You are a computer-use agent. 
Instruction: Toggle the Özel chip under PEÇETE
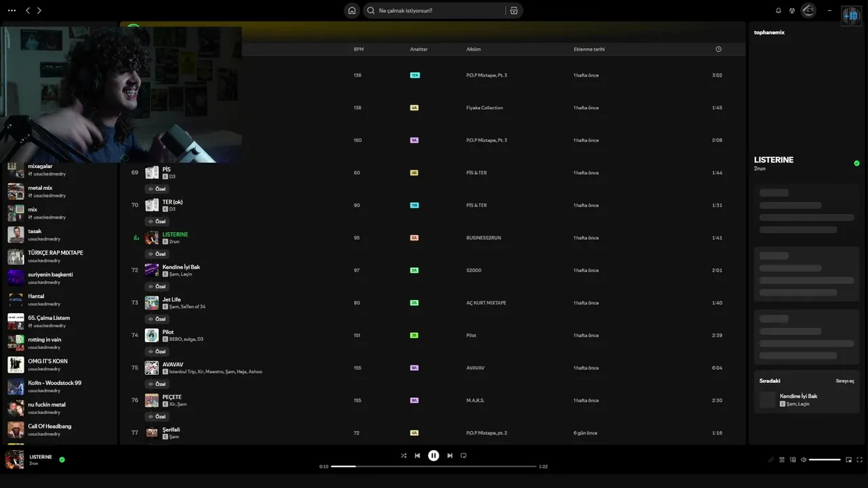pyautogui.click(x=157, y=417)
